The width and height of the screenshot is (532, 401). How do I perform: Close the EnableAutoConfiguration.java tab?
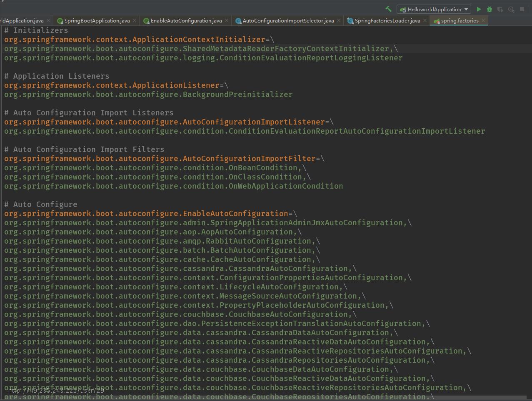227,20
